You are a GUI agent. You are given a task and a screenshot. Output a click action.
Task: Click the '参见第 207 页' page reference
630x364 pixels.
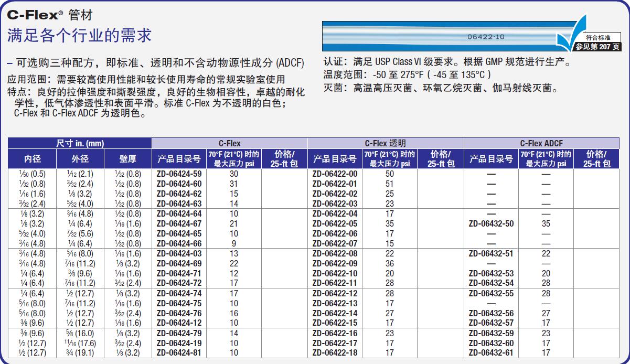(597, 47)
